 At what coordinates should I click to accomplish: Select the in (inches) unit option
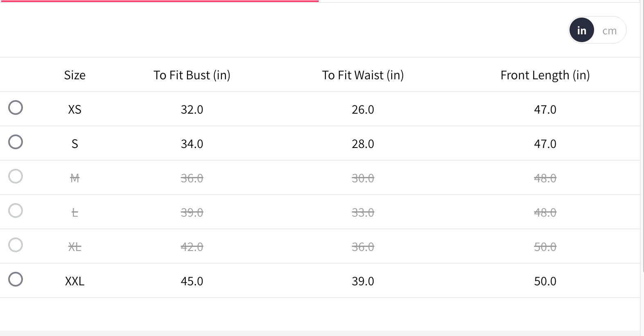click(x=581, y=30)
